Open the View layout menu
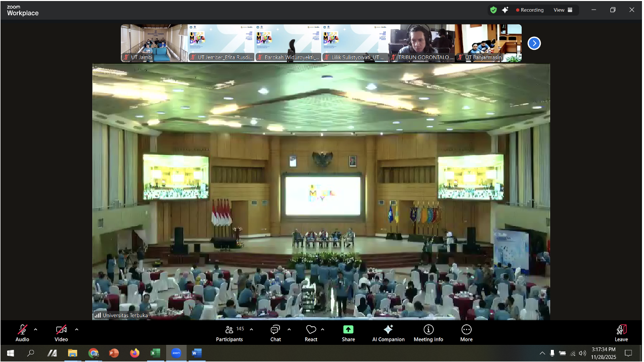This screenshot has height=362, width=644. (x=563, y=10)
